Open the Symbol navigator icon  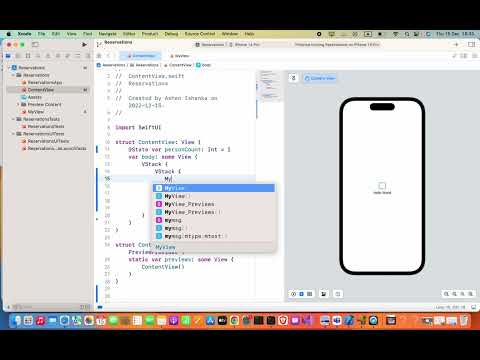[28, 56]
